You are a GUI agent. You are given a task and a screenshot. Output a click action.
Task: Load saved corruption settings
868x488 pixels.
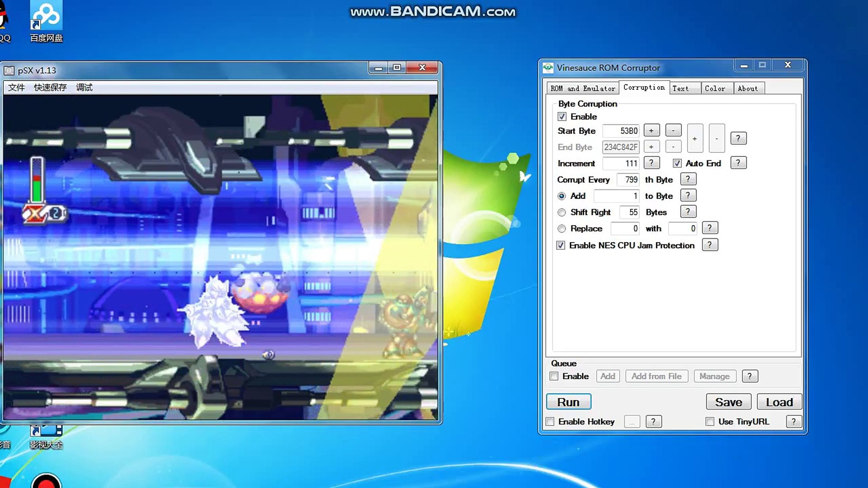pyautogui.click(x=779, y=401)
